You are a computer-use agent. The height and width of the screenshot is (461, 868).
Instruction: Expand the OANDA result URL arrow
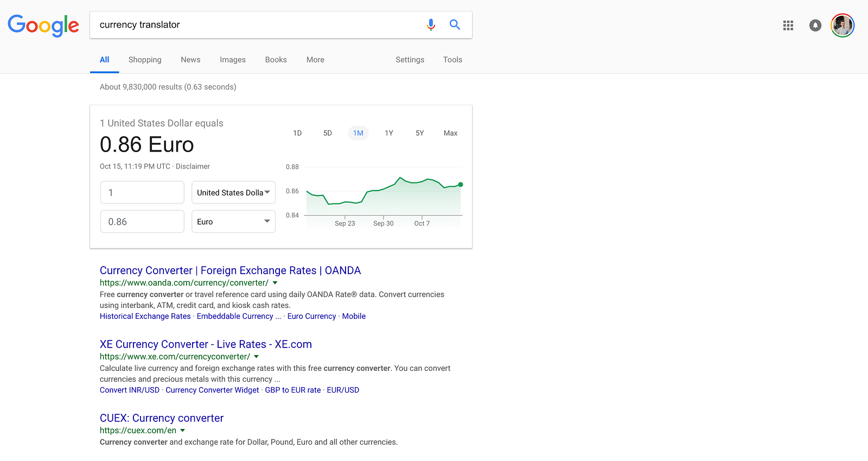275,283
